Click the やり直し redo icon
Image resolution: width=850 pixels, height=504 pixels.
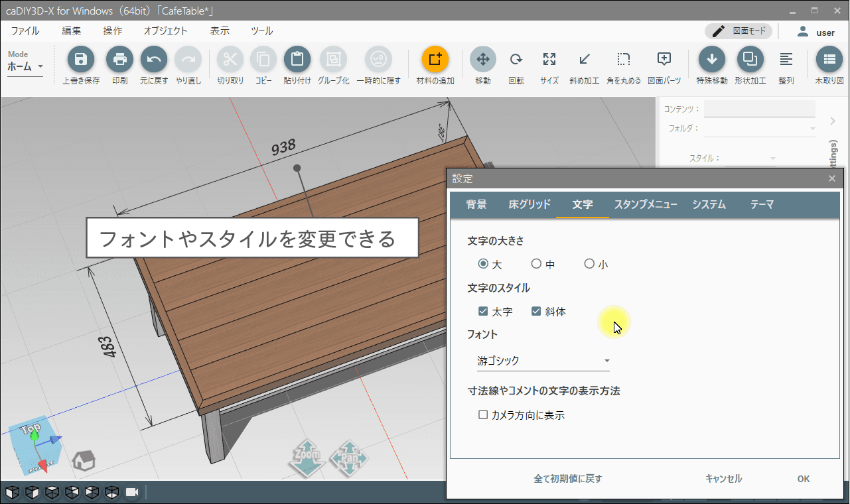[x=188, y=60]
